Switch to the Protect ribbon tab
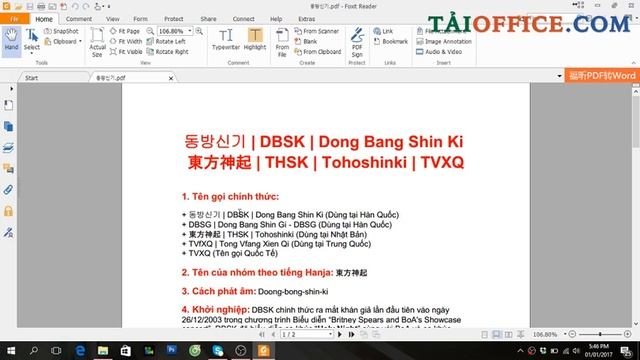640x360 pixels. click(x=173, y=19)
